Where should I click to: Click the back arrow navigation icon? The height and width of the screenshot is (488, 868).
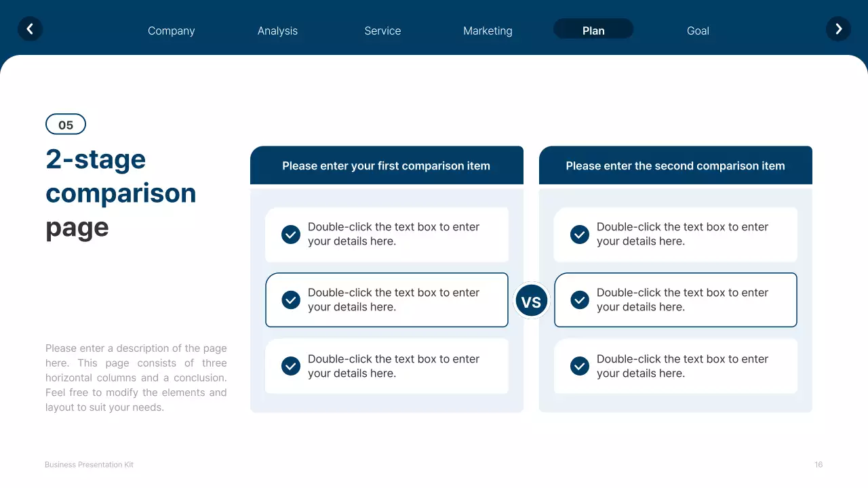(30, 28)
